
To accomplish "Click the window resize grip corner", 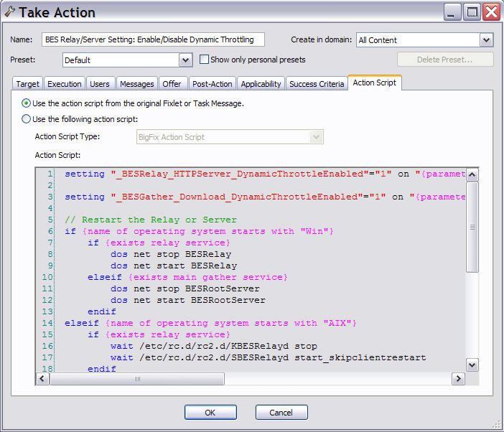I will pyautogui.click(x=497, y=425).
